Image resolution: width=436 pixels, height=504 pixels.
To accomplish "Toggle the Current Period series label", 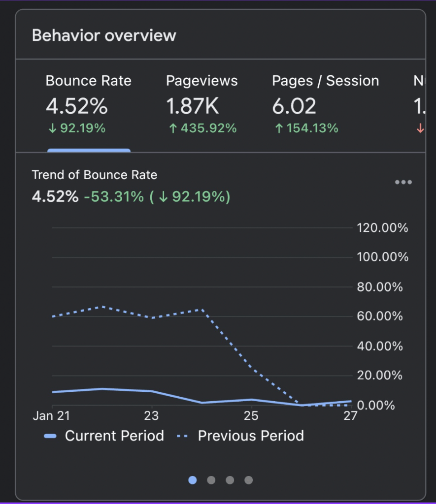I will coord(114,436).
